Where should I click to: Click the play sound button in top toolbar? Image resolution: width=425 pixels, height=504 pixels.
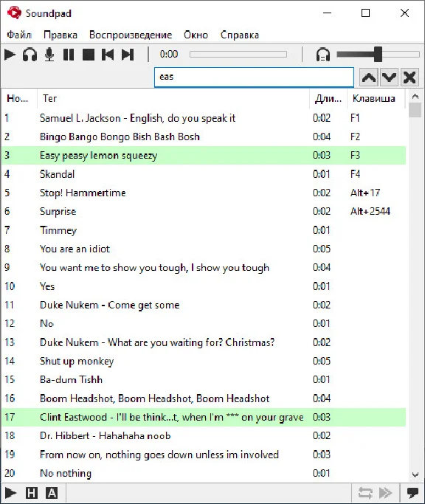[10, 55]
